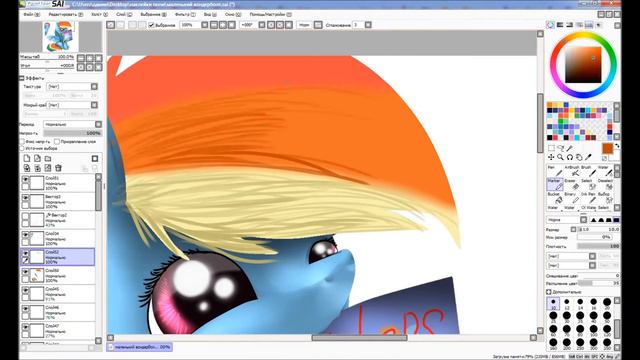Open the Слой menu
This screenshot has width=640, height=360.
[124, 14]
